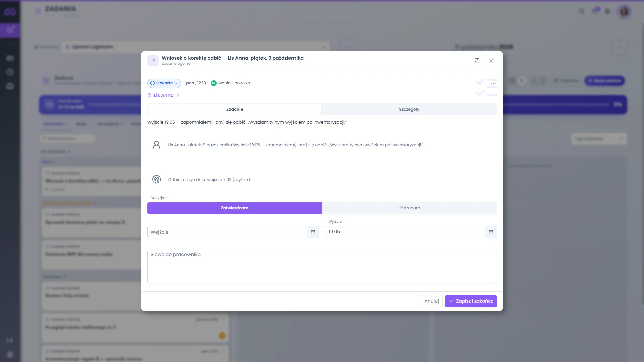Click the Anuluj button

(x=431, y=301)
